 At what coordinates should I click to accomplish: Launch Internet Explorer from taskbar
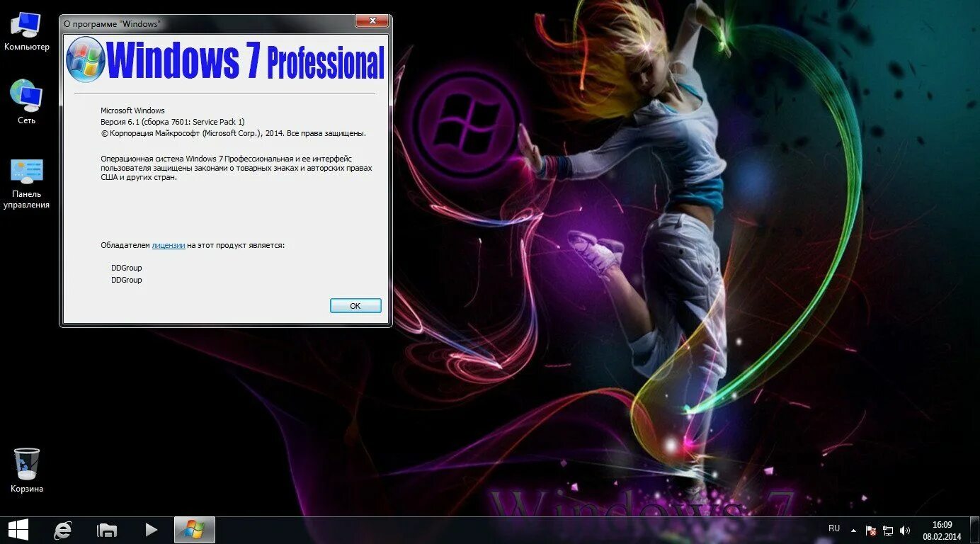pos(63,530)
